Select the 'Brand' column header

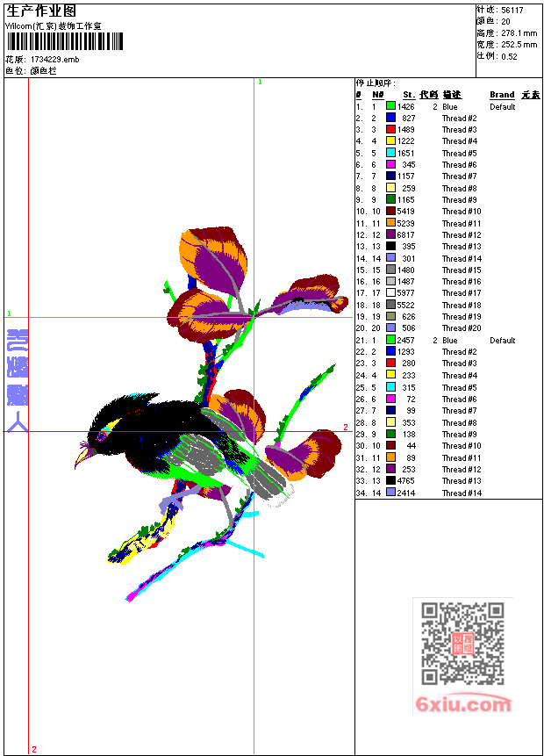(x=502, y=95)
